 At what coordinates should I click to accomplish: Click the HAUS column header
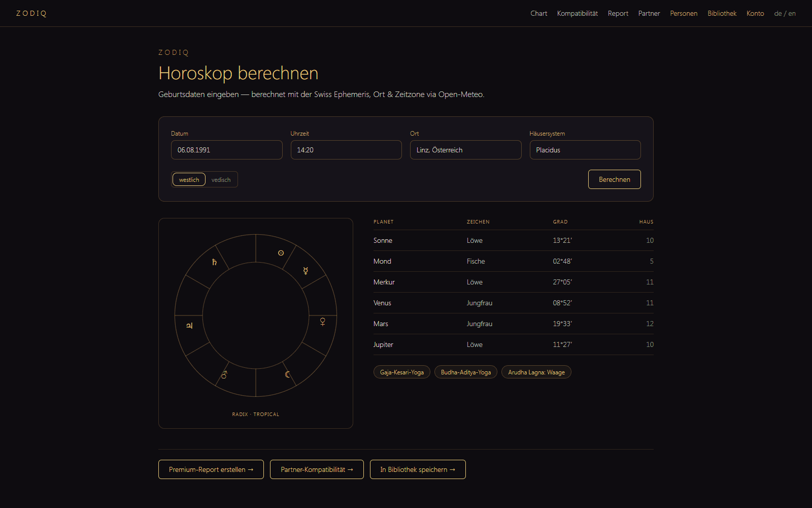tap(646, 222)
